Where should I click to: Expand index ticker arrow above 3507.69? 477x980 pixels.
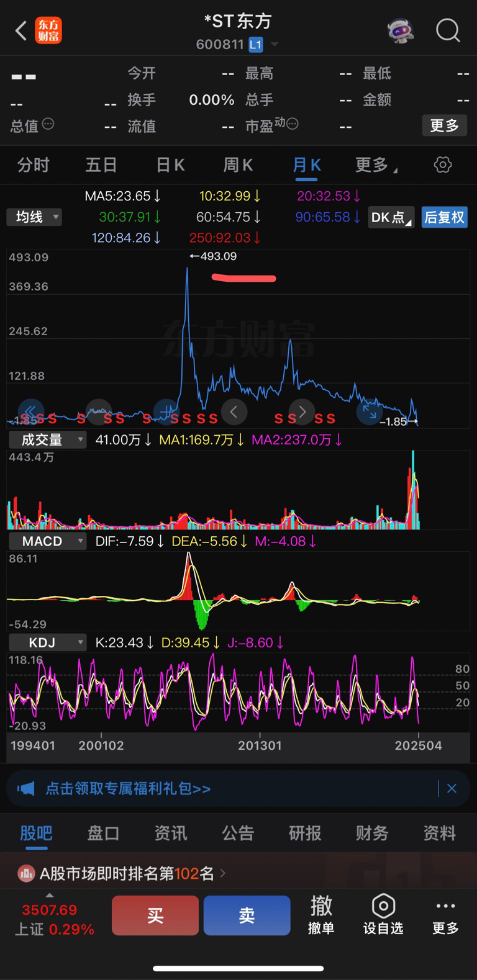tap(50, 895)
